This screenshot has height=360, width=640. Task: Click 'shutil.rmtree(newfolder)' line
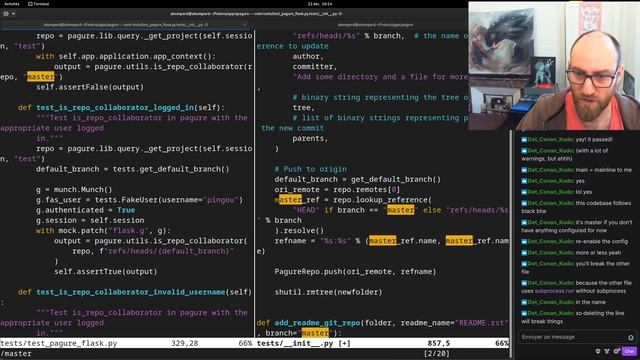[328, 292]
